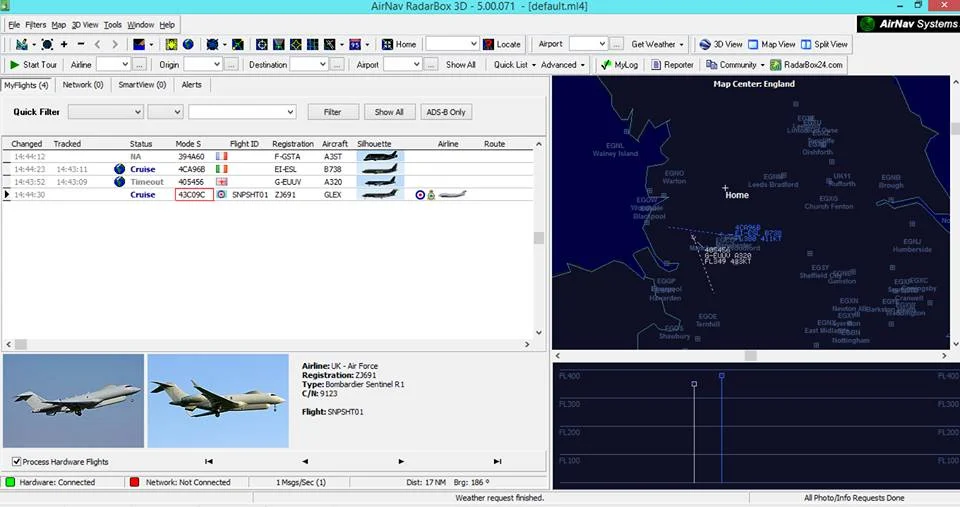The width and height of the screenshot is (960, 507).
Task: Jump to first flight record button
Action: pyautogui.click(x=209, y=461)
